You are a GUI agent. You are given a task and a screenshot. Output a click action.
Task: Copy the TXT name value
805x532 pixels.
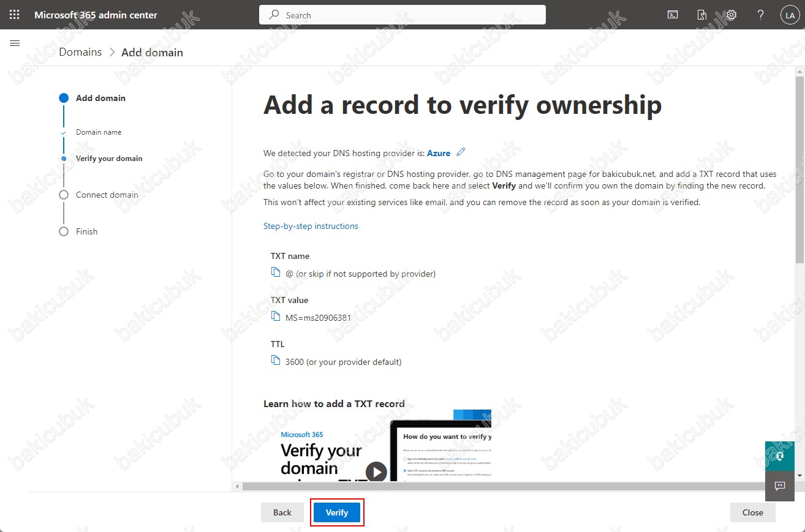pos(276,272)
